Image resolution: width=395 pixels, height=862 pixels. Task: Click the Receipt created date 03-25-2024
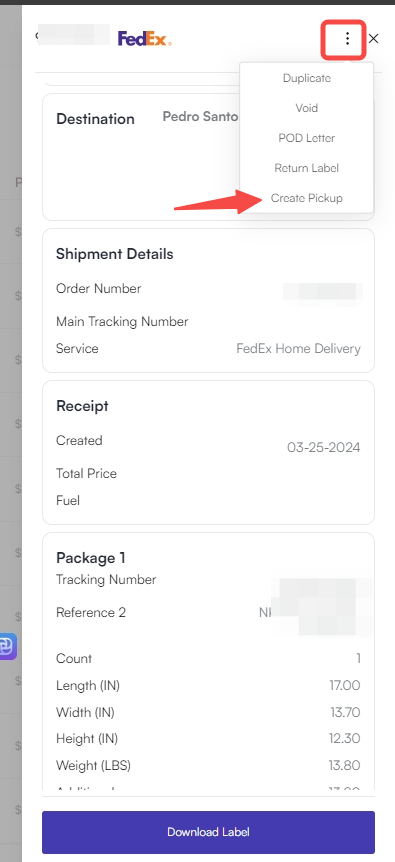point(324,447)
